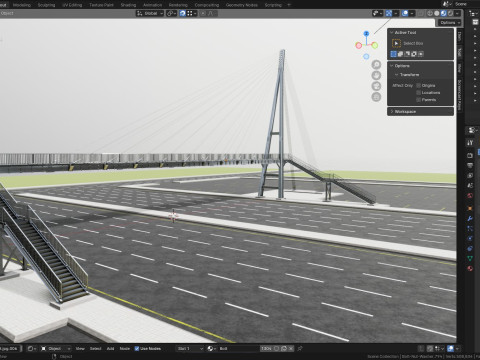
Task: Switch to the UV Editing workspace
Action: coord(72,5)
